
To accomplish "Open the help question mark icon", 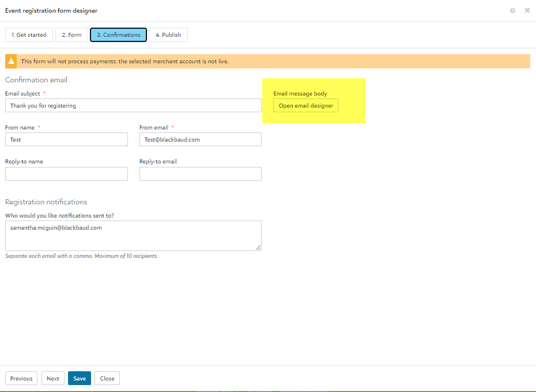I will [x=512, y=10].
